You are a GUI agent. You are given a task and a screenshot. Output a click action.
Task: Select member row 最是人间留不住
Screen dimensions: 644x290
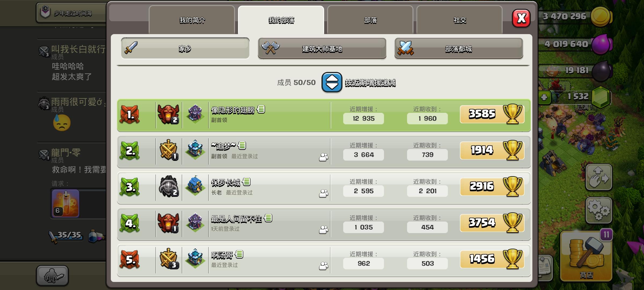coord(324,224)
